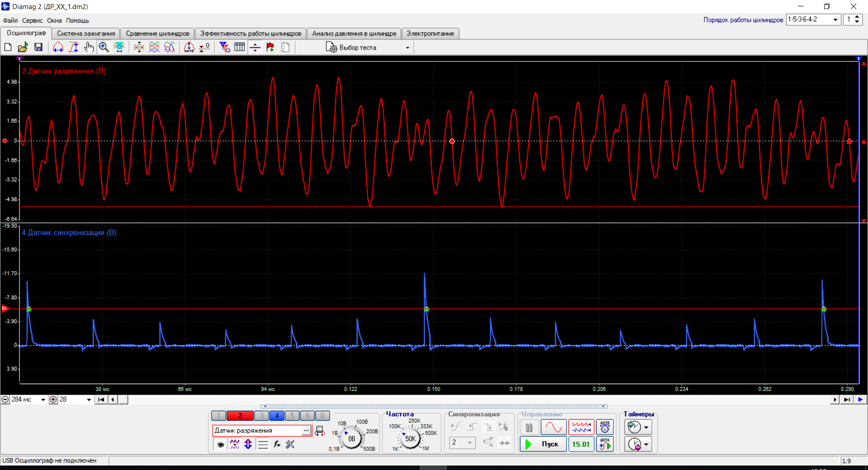This screenshot has width=868, height=470.
Task: Select the horizontal measurement tool
Action: pyautogui.click(x=58, y=47)
